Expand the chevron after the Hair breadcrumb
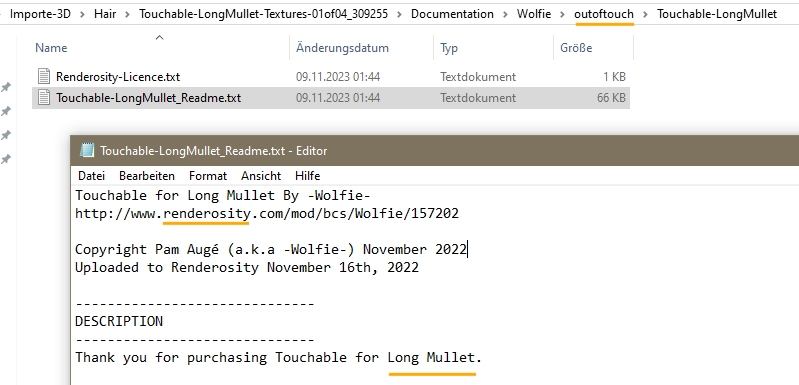Image resolution: width=799 pixels, height=385 pixels. pos(127,14)
